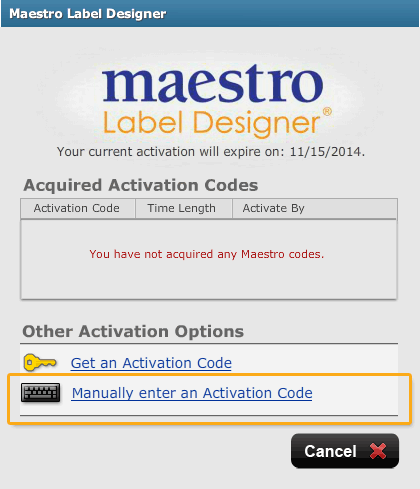Click the black keyboard icon

click(41, 392)
